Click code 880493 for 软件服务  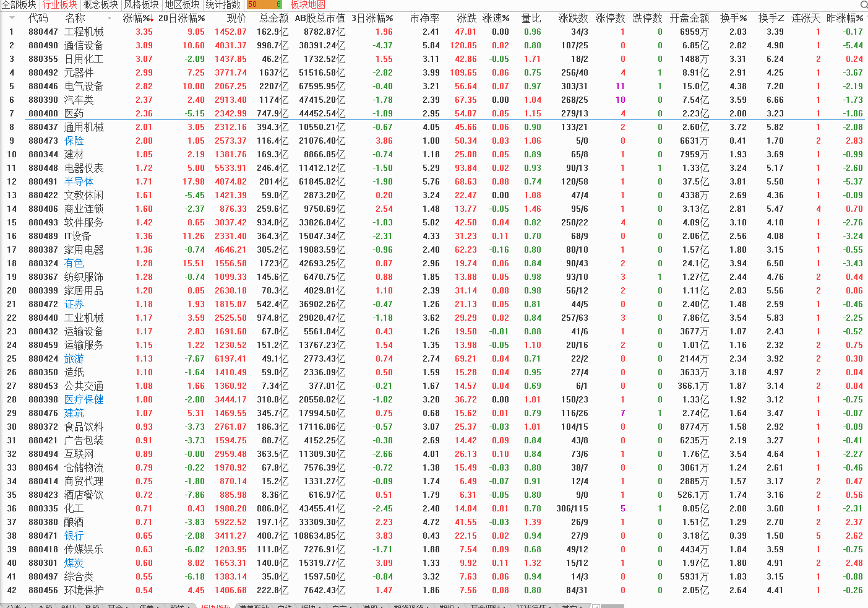tap(43, 223)
